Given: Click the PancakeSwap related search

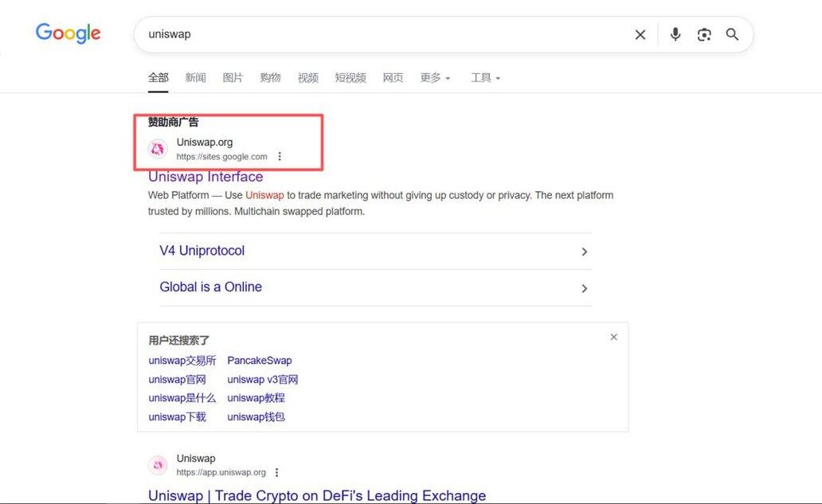Looking at the screenshot, I should (x=260, y=361).
